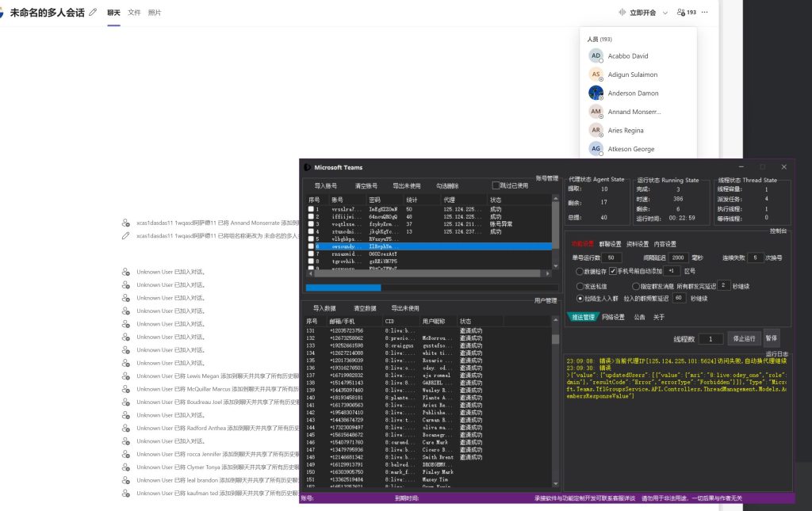Uncheck the 手机号前自动添加 checkbox
The image size is (812, 511).
(x=612, y=271)
